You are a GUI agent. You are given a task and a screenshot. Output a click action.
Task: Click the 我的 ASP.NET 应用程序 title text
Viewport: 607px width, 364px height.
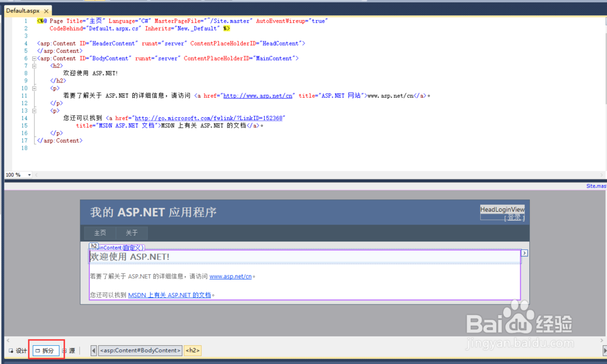(x=154, y=212)
